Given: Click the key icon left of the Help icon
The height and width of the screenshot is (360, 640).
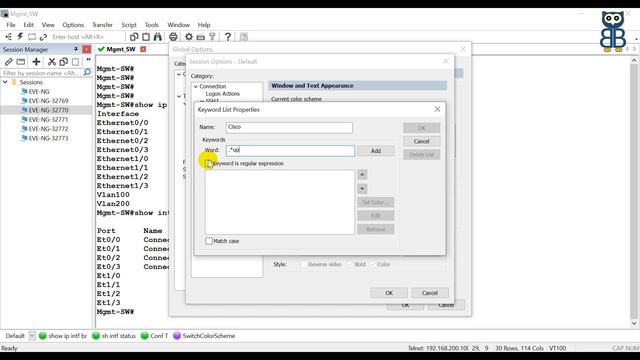Looking at the screenshot, I should [x=212, y=37].
